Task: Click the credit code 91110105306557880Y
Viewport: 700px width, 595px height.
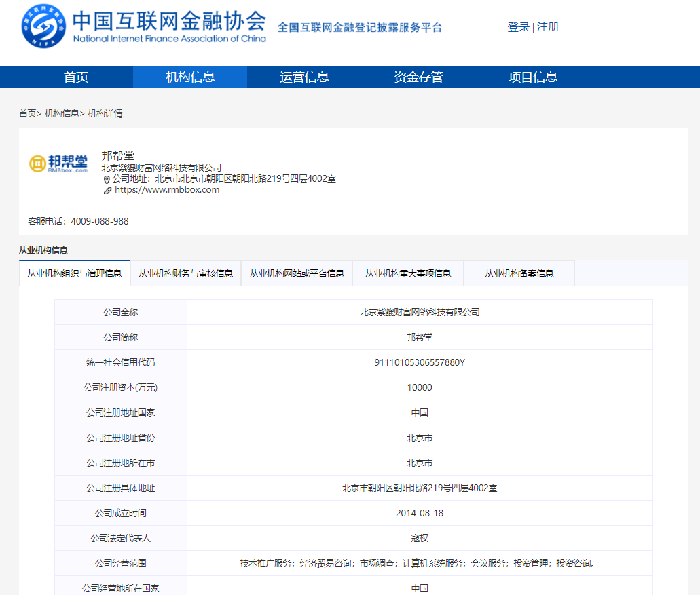Action: coord(420,362)
